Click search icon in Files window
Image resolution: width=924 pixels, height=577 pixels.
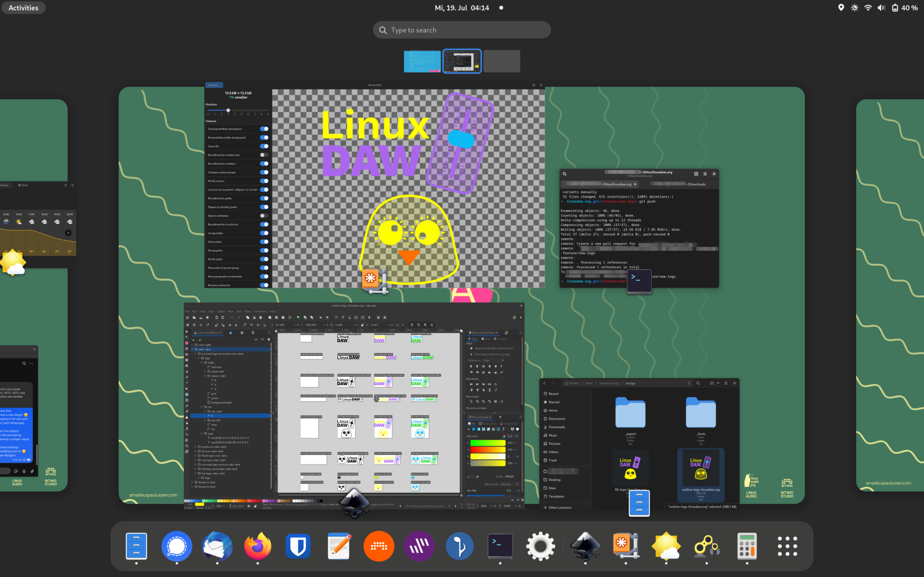698,383
